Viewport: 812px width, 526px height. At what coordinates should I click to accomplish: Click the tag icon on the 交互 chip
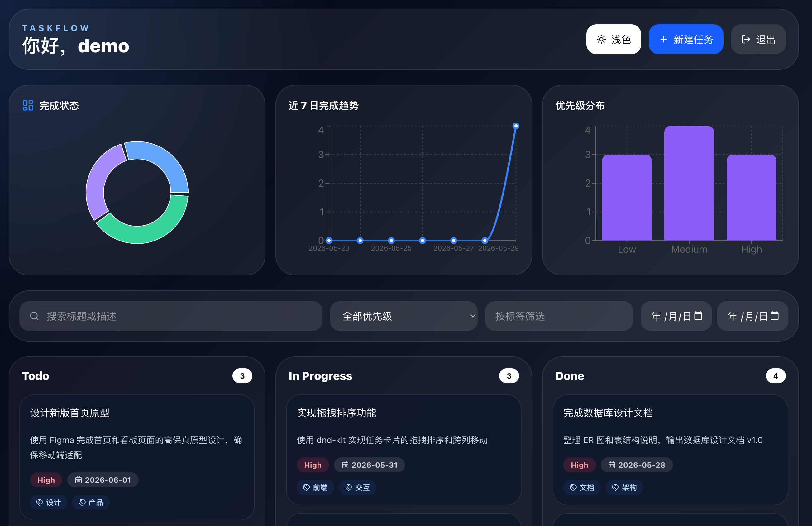point(349,487)
